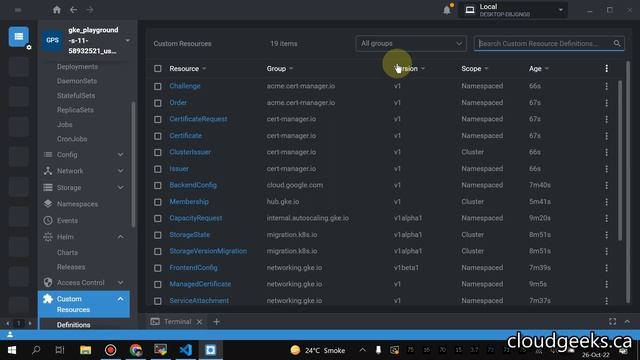
Task: Maximize the terminal dock panel
Action: 612,322
